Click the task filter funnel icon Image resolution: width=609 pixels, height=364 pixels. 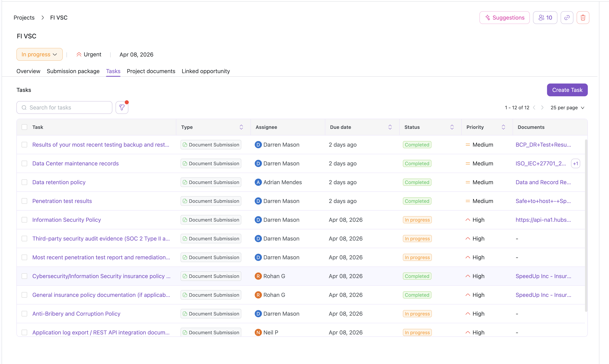tap(122, 107)
